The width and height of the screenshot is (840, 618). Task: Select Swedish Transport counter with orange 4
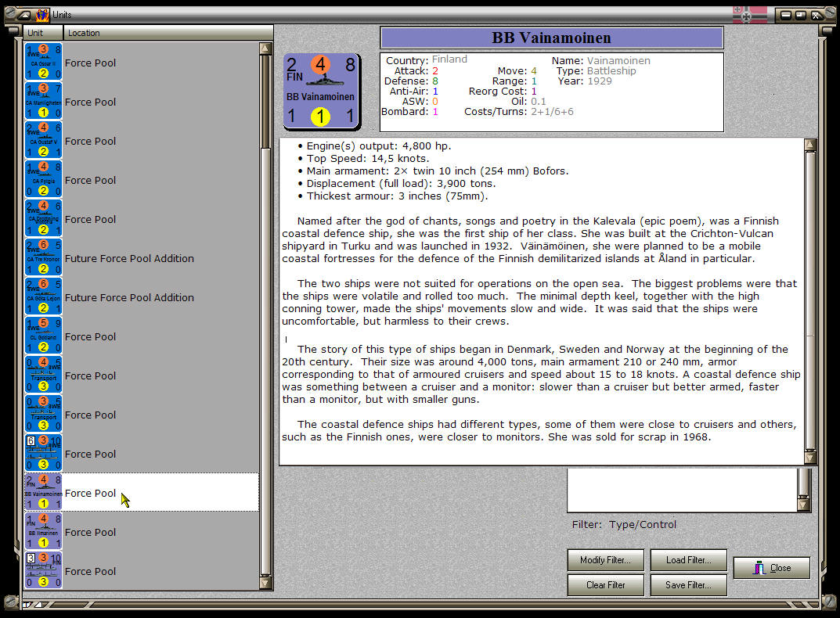(43, 375)
